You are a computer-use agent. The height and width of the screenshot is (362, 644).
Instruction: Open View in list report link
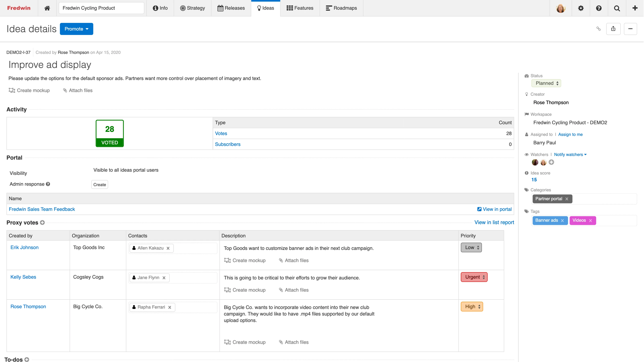point(494,222)
